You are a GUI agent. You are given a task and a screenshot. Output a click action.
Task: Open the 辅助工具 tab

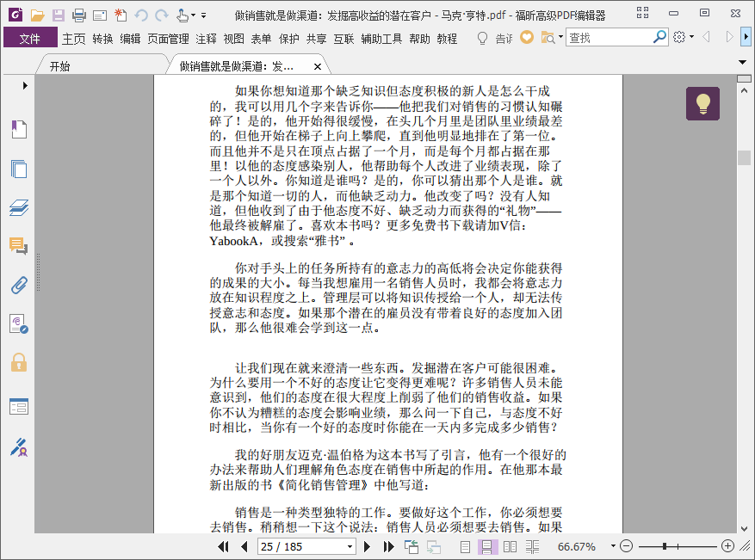click(381, 39)
